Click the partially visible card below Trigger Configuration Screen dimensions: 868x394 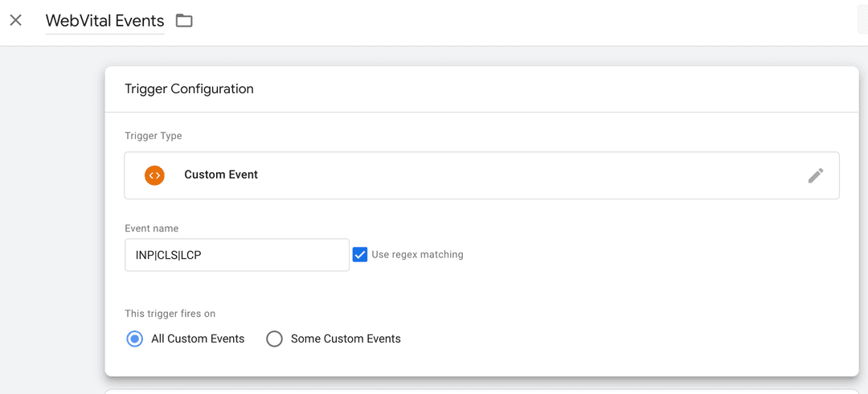pos(482,391)
